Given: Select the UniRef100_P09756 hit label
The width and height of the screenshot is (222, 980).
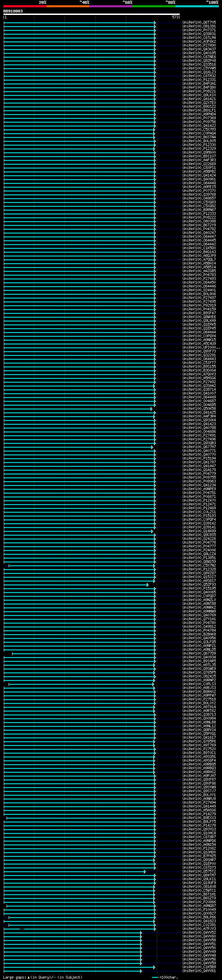Looking at the screenshot, I should click(x=199, y=122).
